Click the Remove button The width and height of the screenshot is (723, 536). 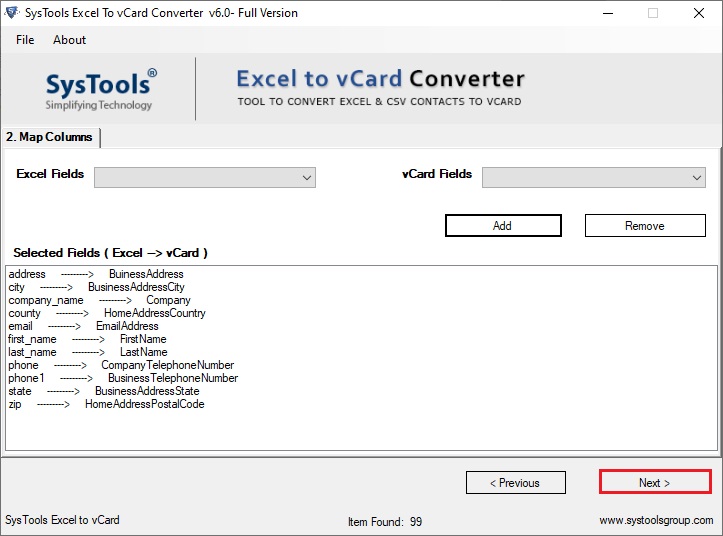coord(645,226)
